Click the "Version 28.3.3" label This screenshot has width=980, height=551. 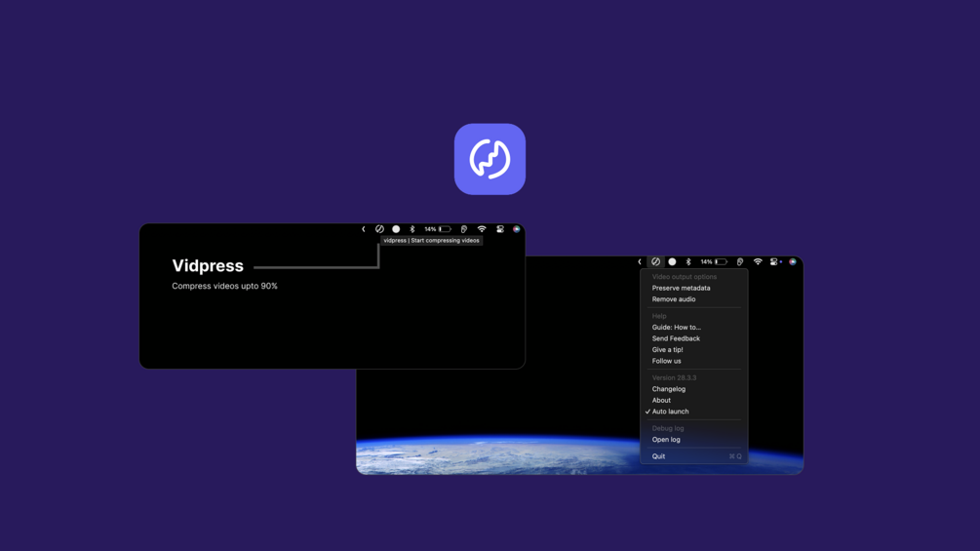coord(674,378)
